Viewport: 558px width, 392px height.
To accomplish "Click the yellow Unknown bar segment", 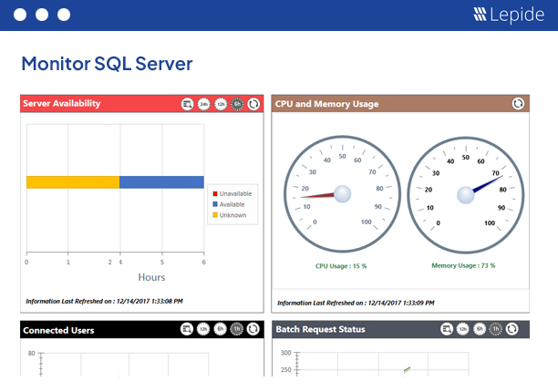I will [x=73, y=182].
